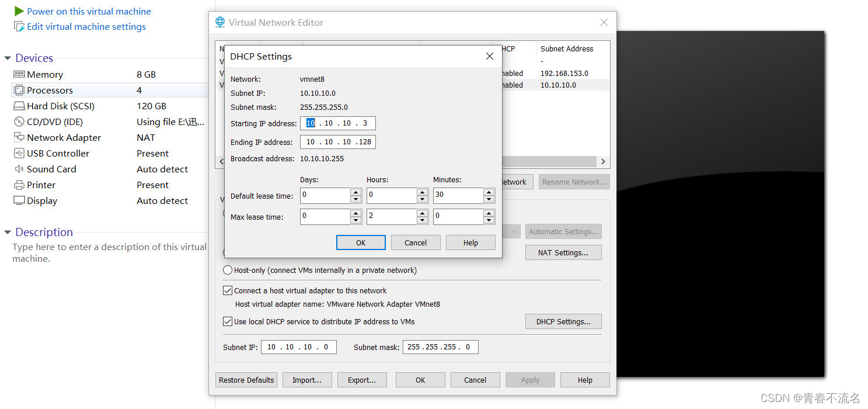Select the Processors device icon

[19, 90]
